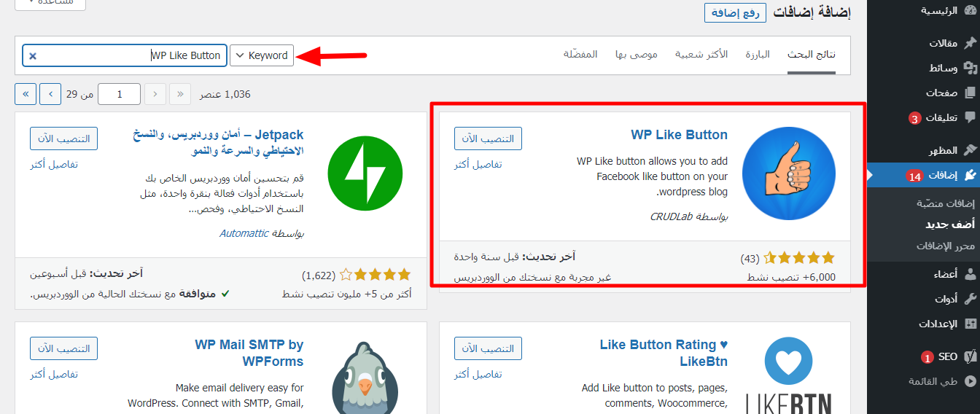Click the WP Like Button thumbs-up thumbnail
This screenshot has height=414, width=980.
coord(789,173)
